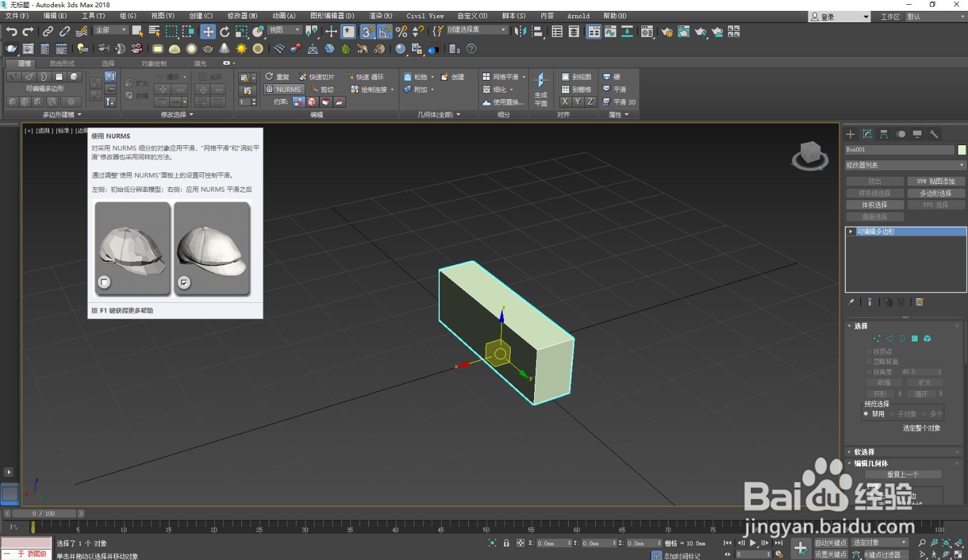Click object color swatch beside Box001
This screenshot has width=968, height=560.
tap(962, 150)
